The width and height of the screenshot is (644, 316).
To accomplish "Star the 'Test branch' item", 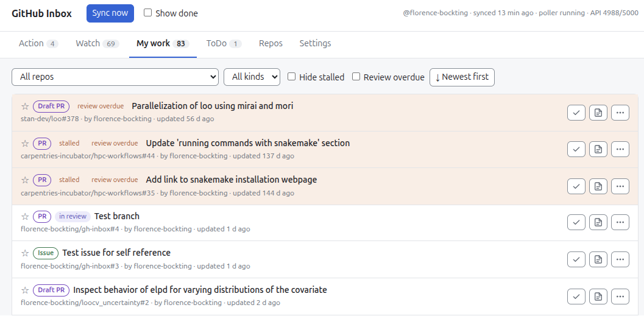I will point(25,216).
